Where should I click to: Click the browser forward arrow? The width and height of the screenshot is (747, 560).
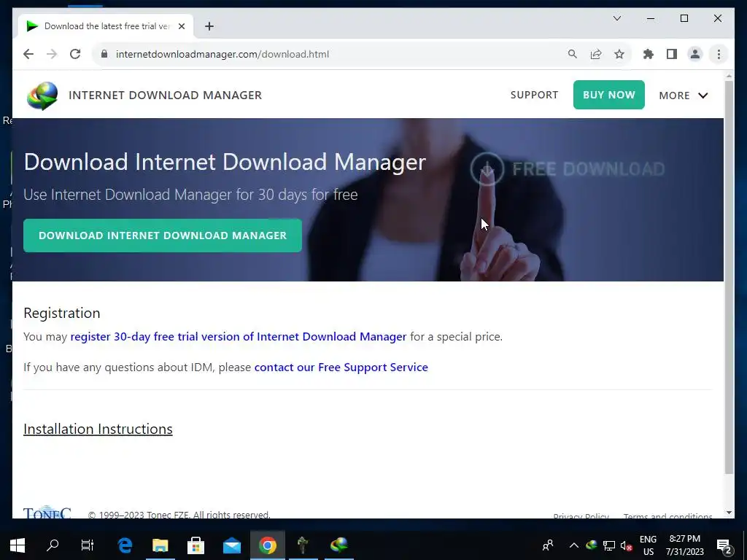pyautogui.click(x=52, y=54)
